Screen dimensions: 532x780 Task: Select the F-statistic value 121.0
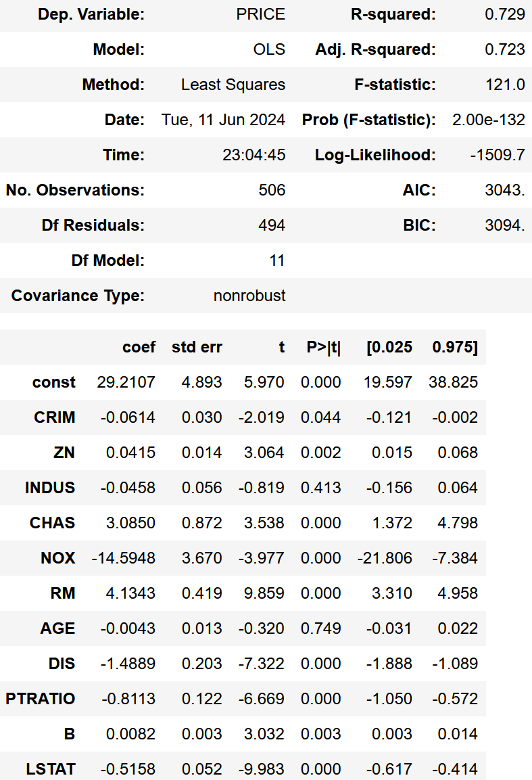(x=505, y=85)
